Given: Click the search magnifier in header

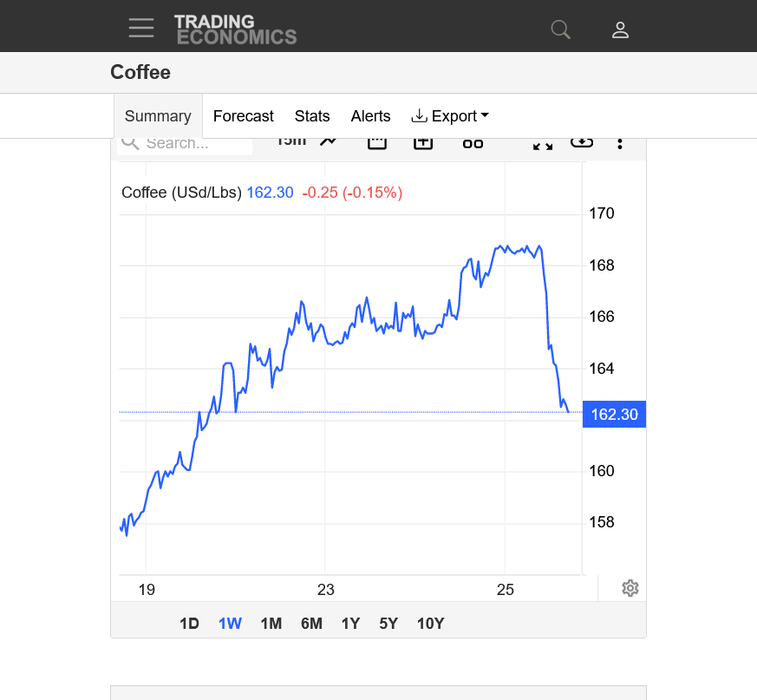Looking at the screenshot, I should [x=561, y=29].
